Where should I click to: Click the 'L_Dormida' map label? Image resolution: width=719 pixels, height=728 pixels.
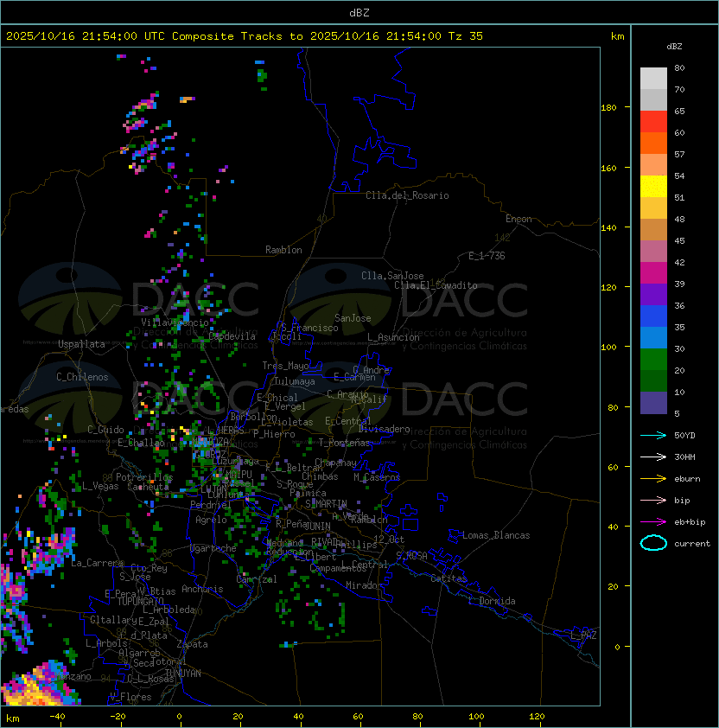[492, 601]
